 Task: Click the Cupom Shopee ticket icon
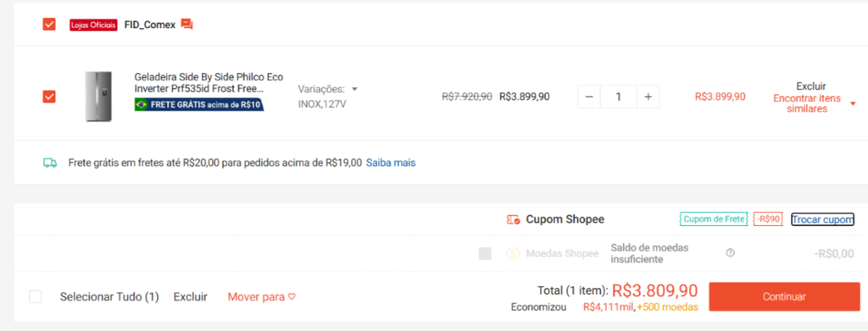point(513,219)
